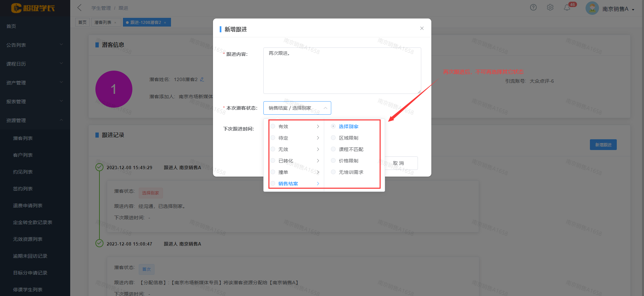Click the 超级学长 logo
The image size is (644, 296).
[x=33, y=8]
